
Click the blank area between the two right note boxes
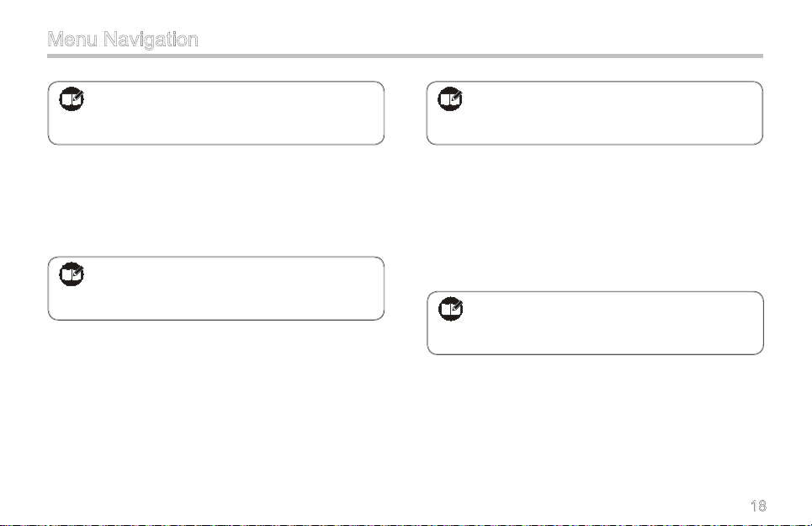point(595,218)
